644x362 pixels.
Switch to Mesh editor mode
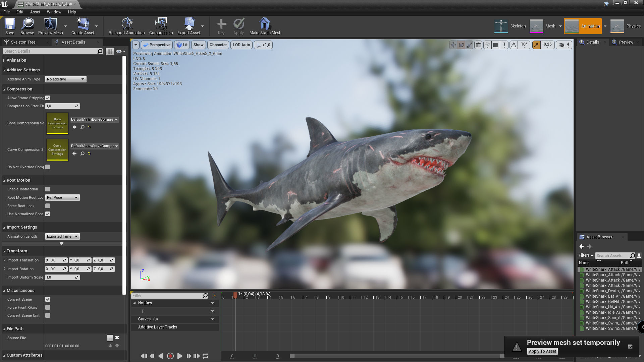[543, 26]
